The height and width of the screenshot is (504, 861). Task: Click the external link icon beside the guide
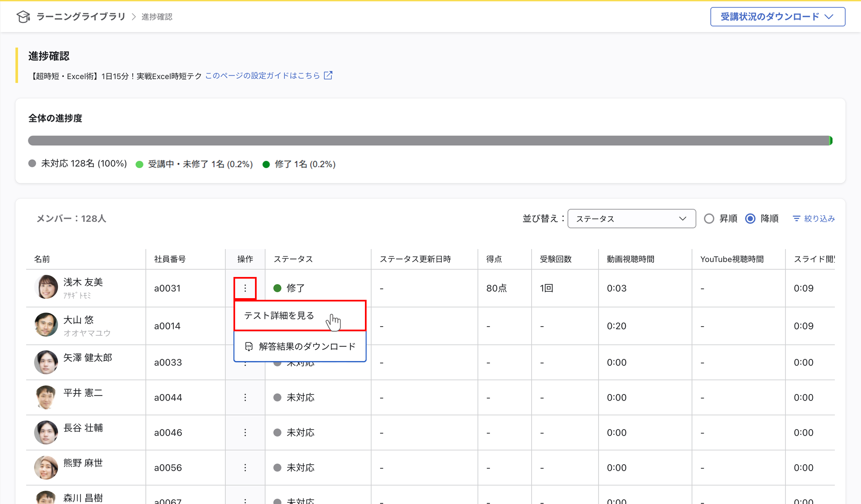click(x=328, y=75)
